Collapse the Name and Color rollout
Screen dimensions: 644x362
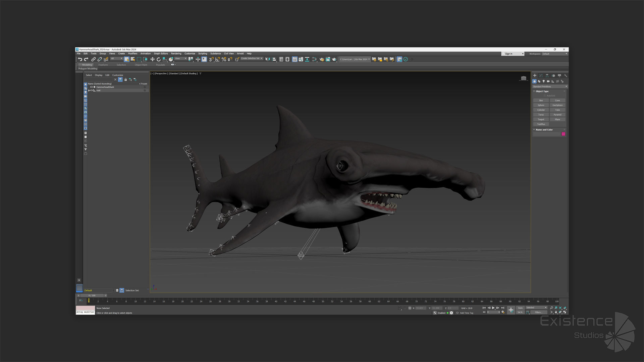(x=544, y=130)
